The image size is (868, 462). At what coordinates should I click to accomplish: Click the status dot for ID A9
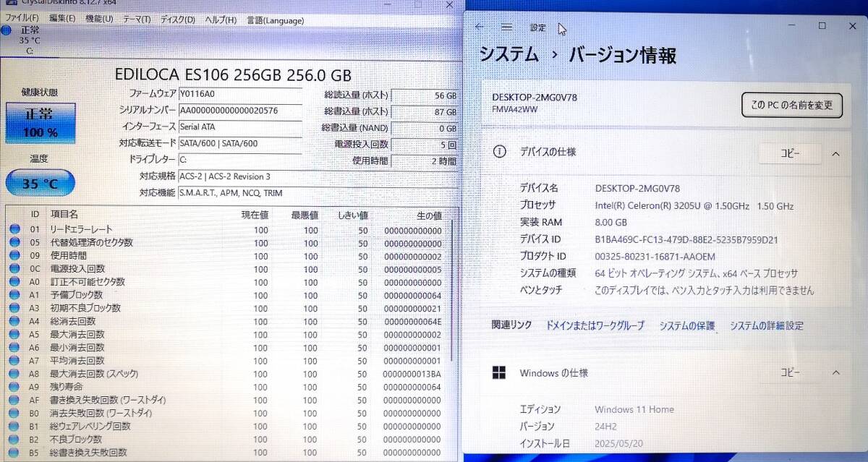pos(15,387)
